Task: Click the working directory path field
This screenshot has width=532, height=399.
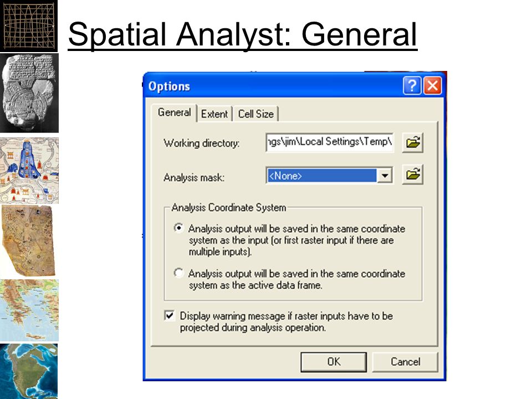Action: click(330, 142)
